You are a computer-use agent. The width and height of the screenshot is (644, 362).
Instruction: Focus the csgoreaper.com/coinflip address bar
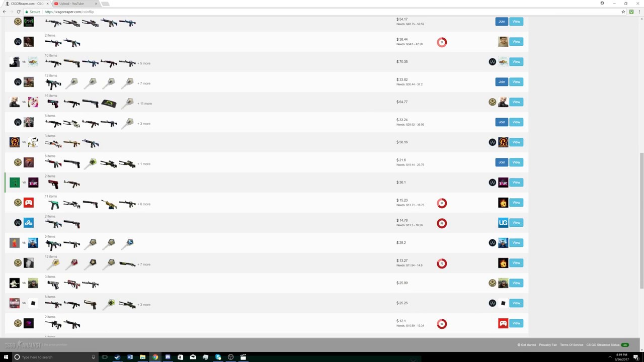coord(322,12)
